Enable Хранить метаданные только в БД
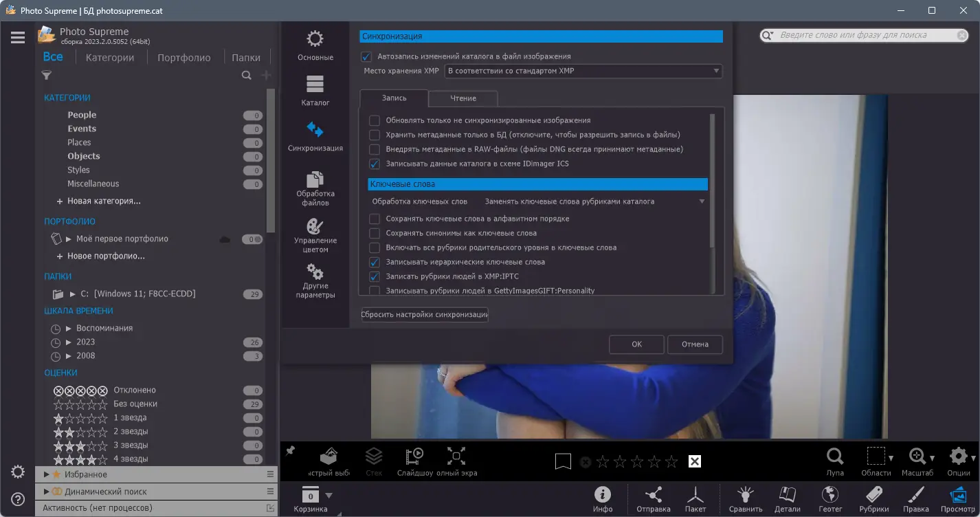Screen dimensions: 980x517 pyautogui.click(x=375, y=135)
